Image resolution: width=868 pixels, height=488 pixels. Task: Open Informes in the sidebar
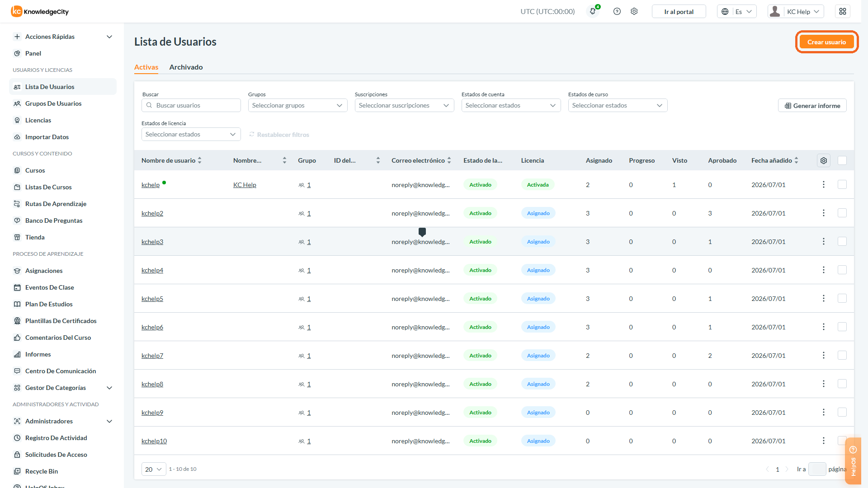(63, 354)
